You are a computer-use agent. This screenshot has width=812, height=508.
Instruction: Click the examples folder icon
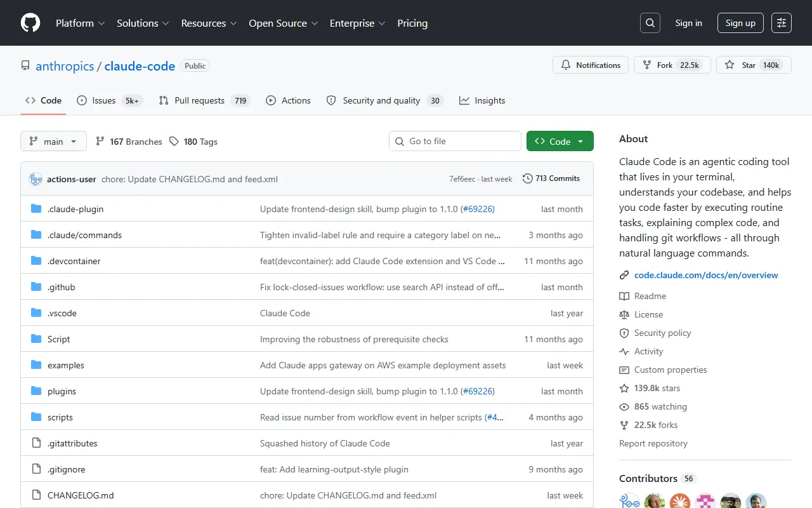[x=36, y=365]
